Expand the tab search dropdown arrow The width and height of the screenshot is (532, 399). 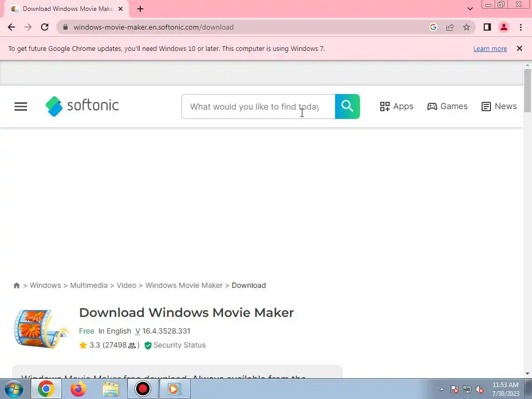coord(470,9)
